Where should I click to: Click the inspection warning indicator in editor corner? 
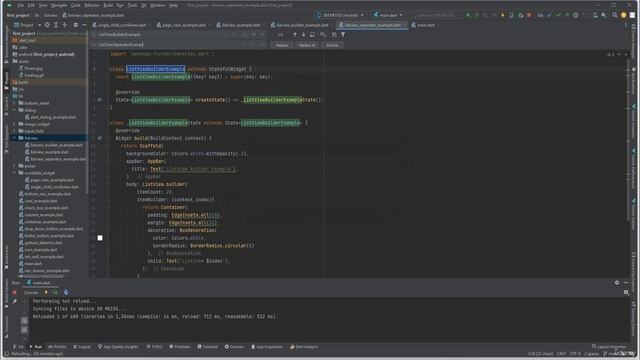coord(611,54)
